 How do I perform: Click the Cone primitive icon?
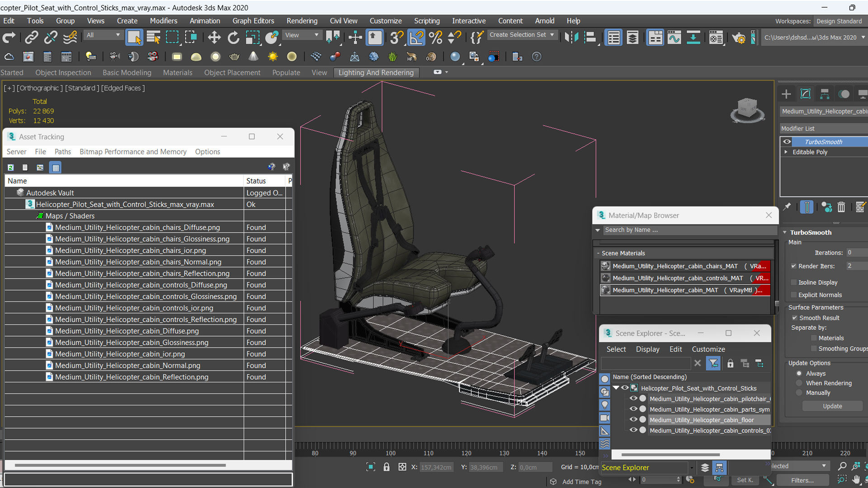[x=254, y=56]
